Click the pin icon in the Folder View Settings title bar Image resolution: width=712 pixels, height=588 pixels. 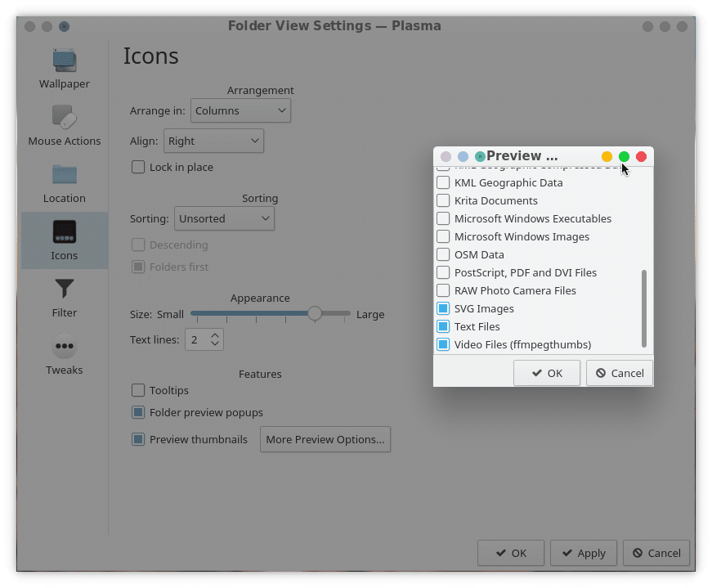[x=64, y=26]
